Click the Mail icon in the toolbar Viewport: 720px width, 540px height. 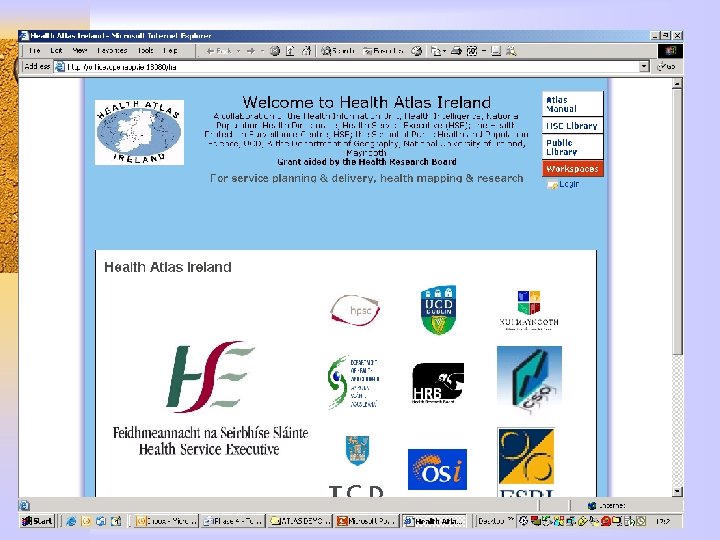[x=435, y=51]
